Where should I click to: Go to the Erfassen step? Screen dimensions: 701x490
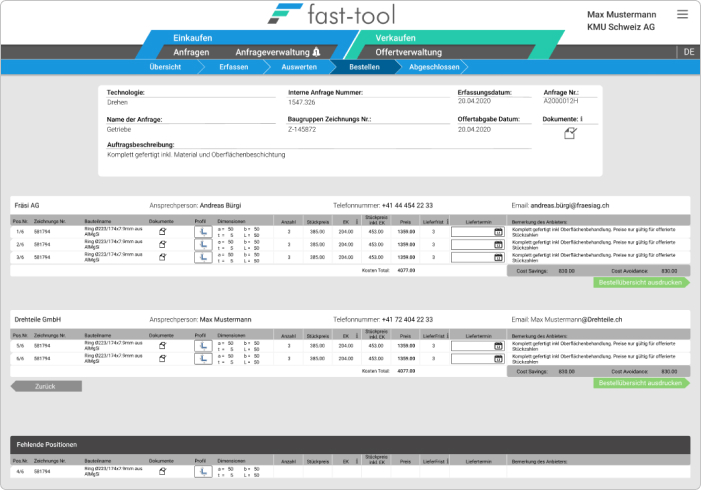click(233, 67)
